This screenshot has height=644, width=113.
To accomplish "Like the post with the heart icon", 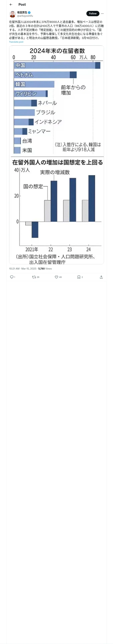I will [56, 277].
